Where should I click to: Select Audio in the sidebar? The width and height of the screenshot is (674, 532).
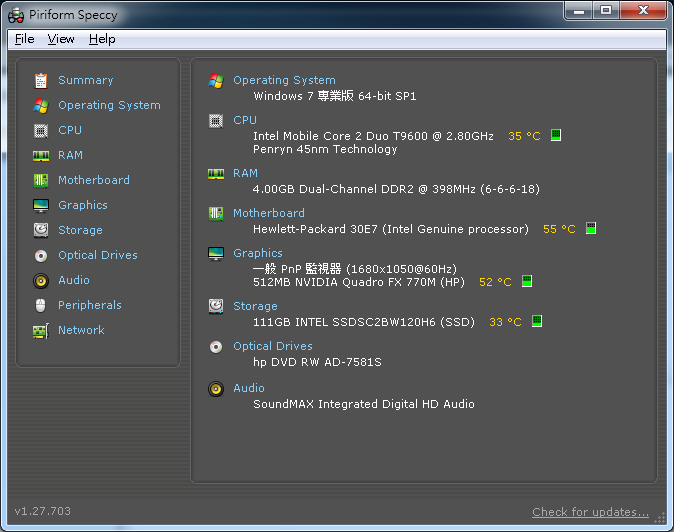tap(74, 280)
